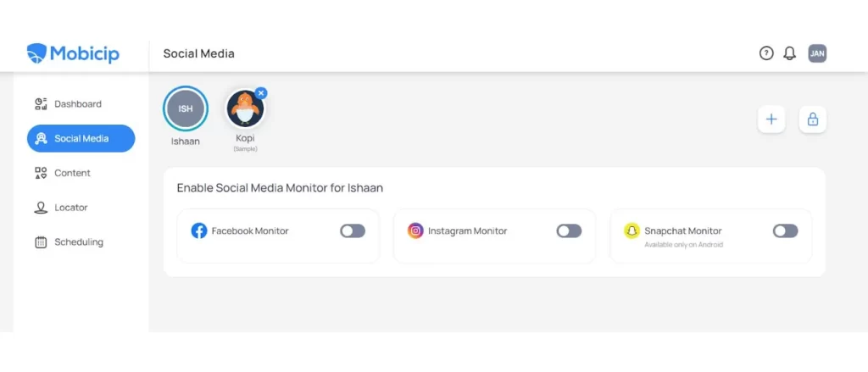Switch to the Kopi sample profile
868x372 pixels.
[245, 110]
